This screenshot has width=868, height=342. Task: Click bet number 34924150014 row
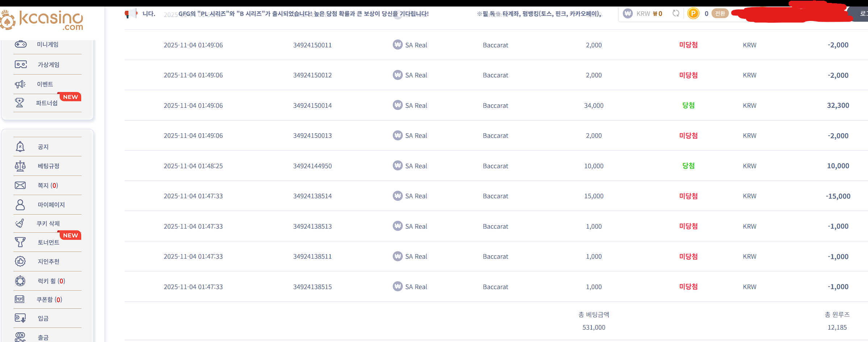312,106
